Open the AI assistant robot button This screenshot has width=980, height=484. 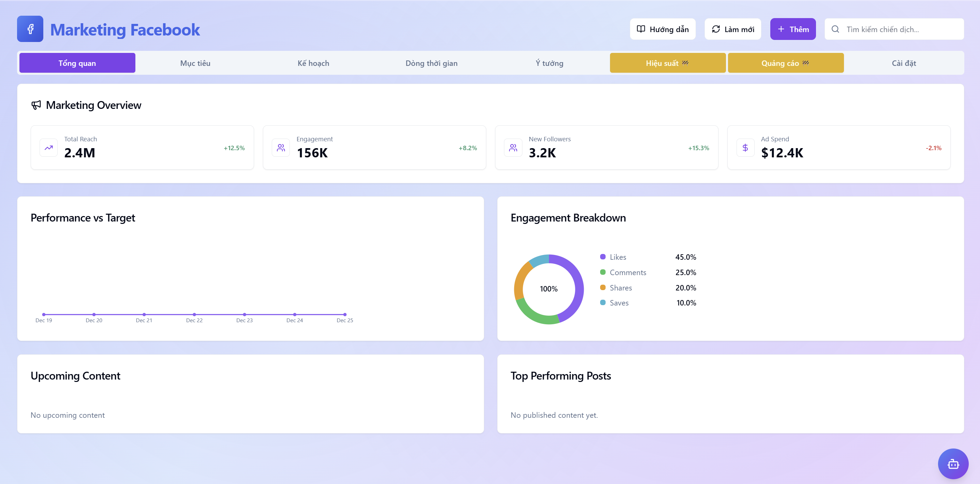[x=953, y=464]
